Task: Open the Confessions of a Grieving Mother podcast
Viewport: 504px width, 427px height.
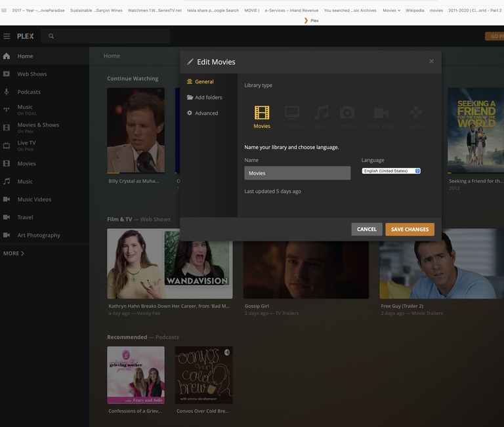Action: pyautogui.click(x=136, y=375)
